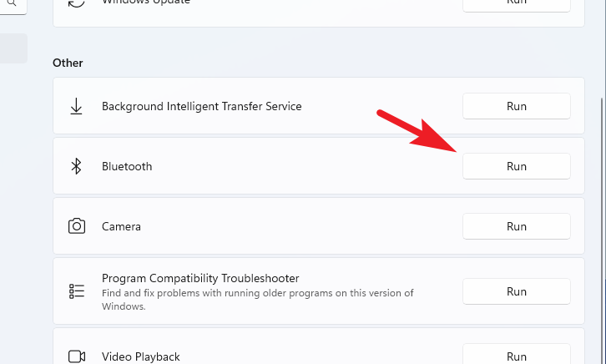Click the Bluetooth symbol icon
606x364 pixels.
[x=76, y=166]
